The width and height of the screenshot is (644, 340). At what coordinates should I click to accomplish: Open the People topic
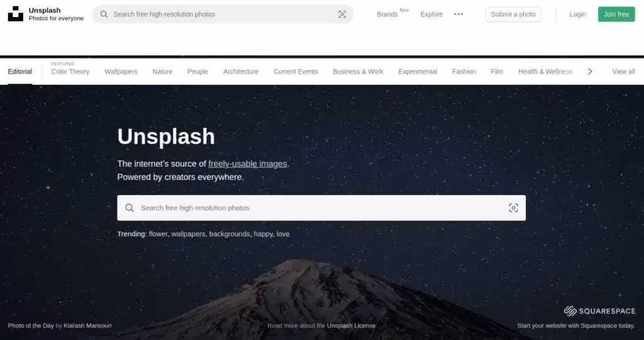[197, 72]
